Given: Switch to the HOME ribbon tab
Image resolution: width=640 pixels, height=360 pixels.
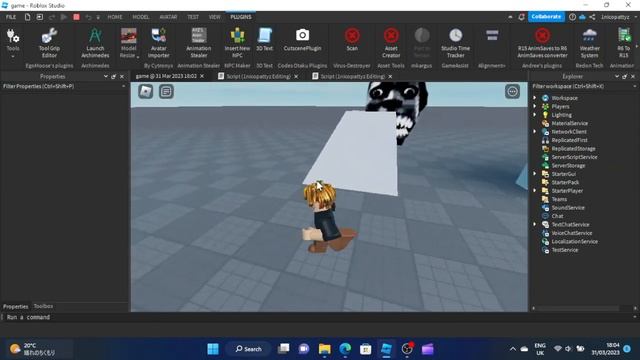Looking at the screenshot, I should point(115,17).
